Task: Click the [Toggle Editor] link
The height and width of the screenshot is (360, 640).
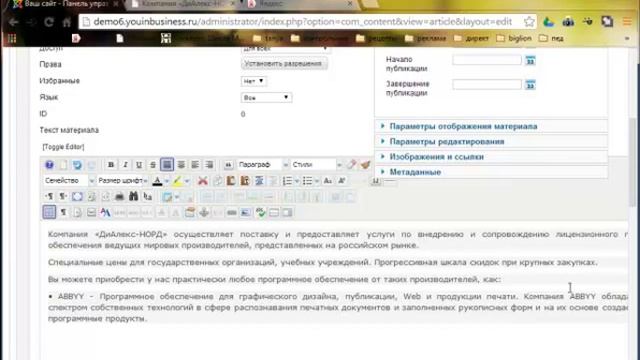Action: 63,147
